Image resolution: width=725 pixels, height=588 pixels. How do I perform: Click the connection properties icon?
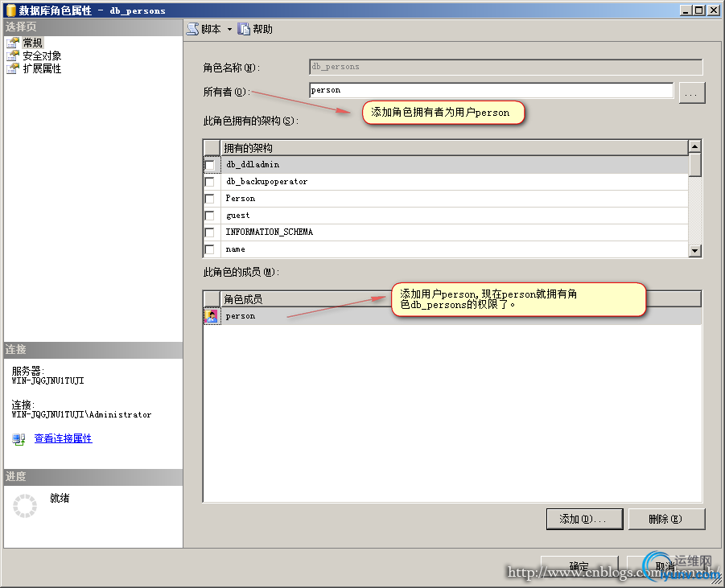tap(19, 438)
